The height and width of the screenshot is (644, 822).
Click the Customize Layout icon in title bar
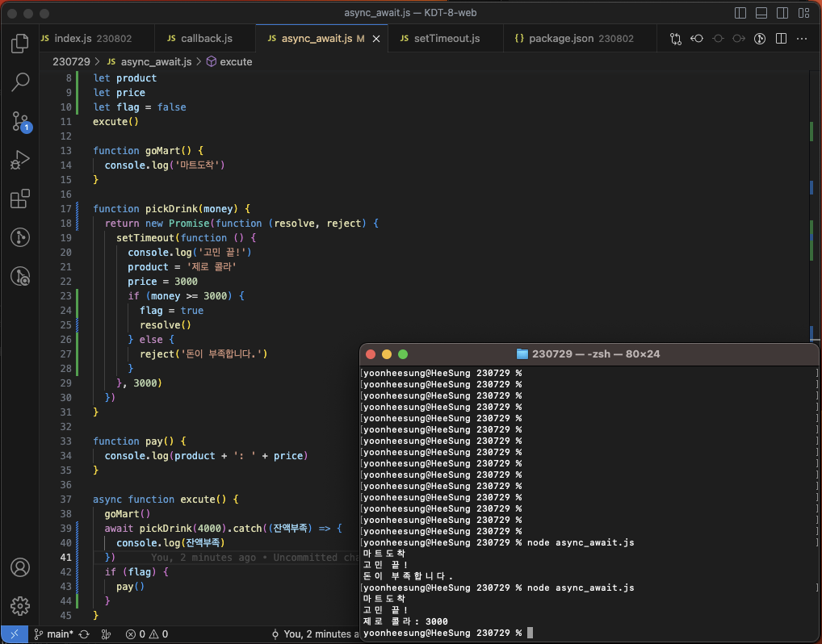point(803,13)
